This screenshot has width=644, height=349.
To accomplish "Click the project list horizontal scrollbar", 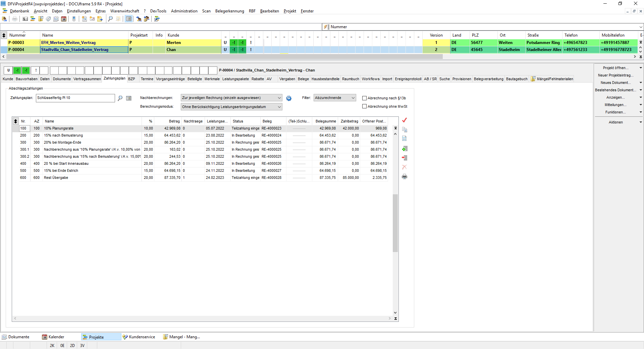I will pyautogui.click(x=225, y=57).
